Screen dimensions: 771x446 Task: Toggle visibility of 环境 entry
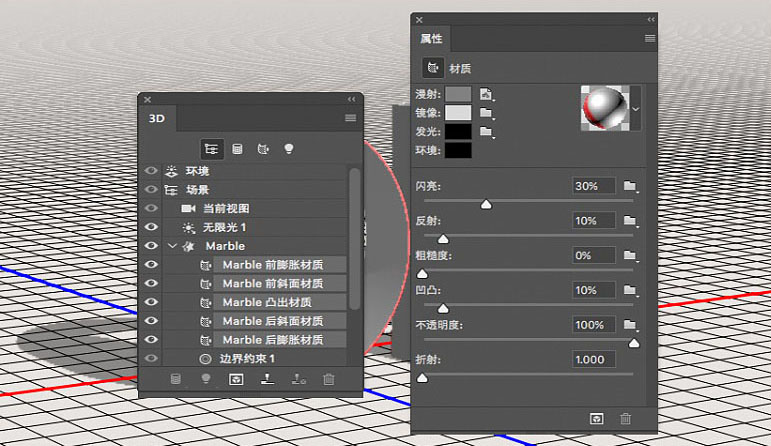point(151,171)
